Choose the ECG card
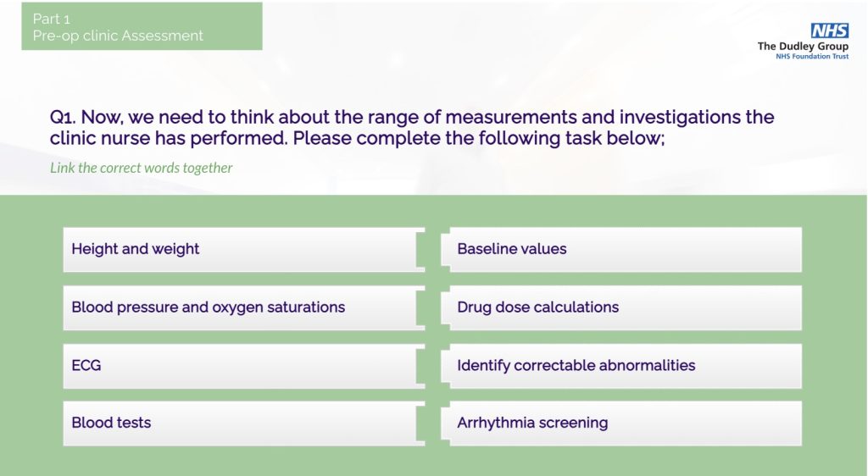 (x=243, y=366)
